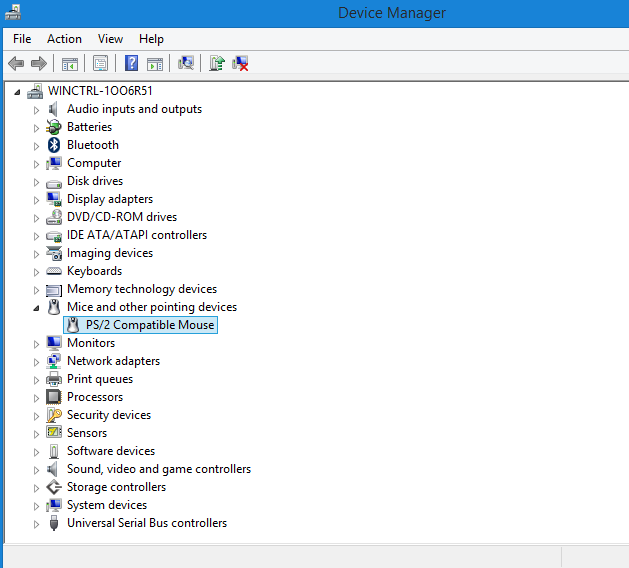Expand the Disk drives category
This screenshot has height=568, width=629.
pos(36,182)
